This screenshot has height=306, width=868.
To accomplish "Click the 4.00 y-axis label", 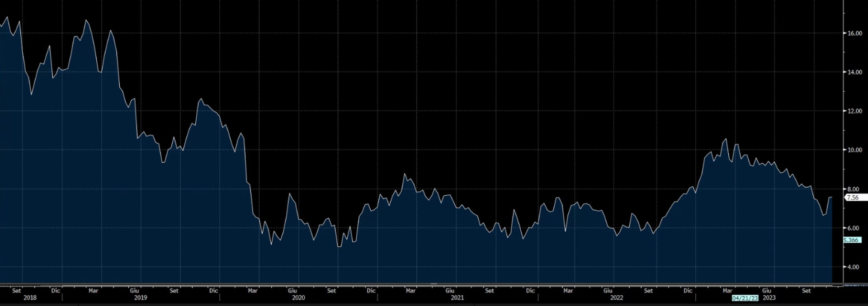I will (x=853, y=267).
